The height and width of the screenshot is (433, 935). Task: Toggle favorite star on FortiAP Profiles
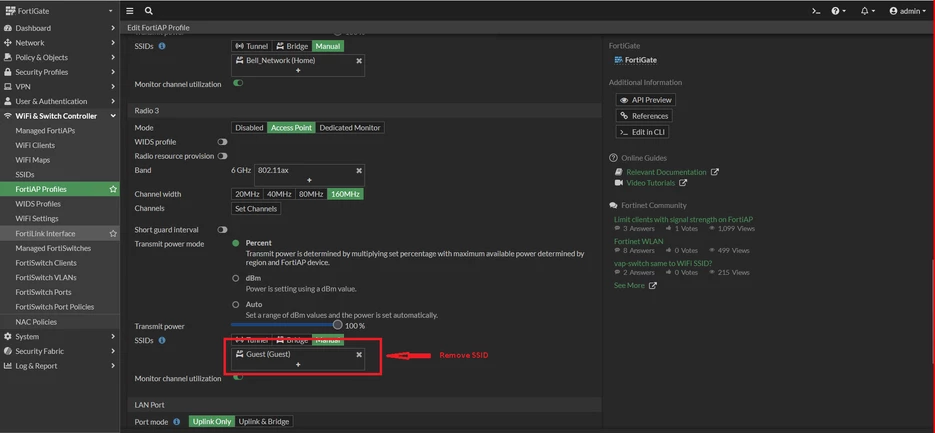tap(113, 189)
